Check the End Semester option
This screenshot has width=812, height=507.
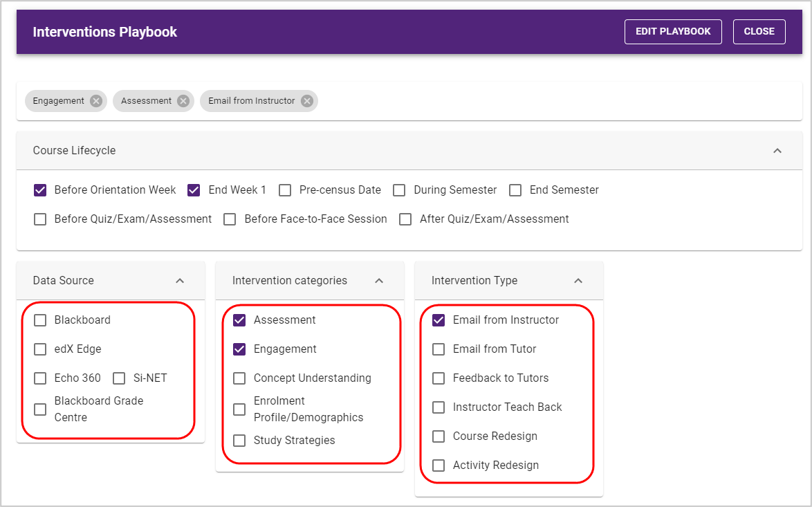(x=515, y=190)
